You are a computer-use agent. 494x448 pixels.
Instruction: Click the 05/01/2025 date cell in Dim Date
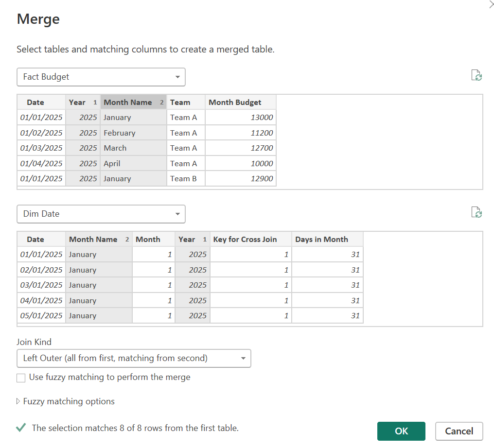coord(41,315)
